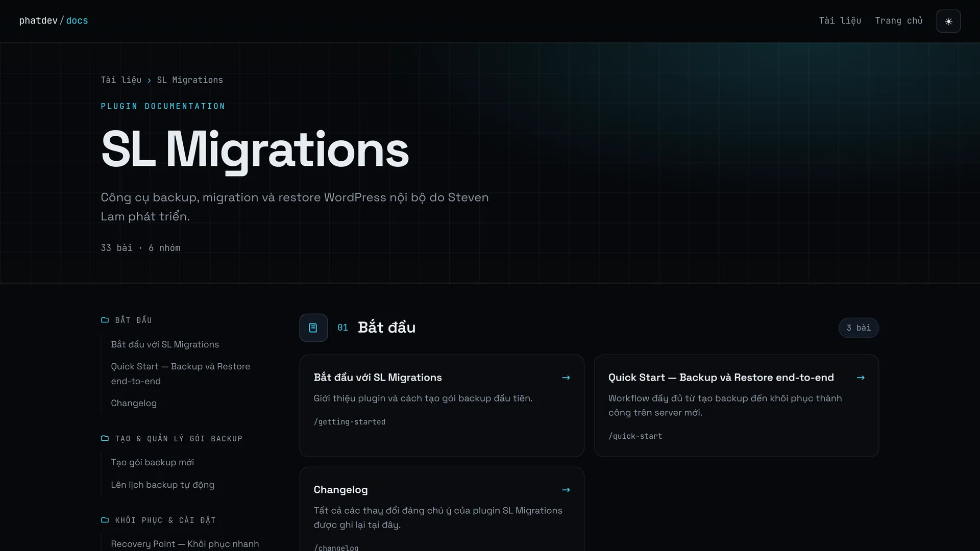Click the SL Migrations breadcrumb item
Viewport: 980px width, 551px height.
point(190,80)
